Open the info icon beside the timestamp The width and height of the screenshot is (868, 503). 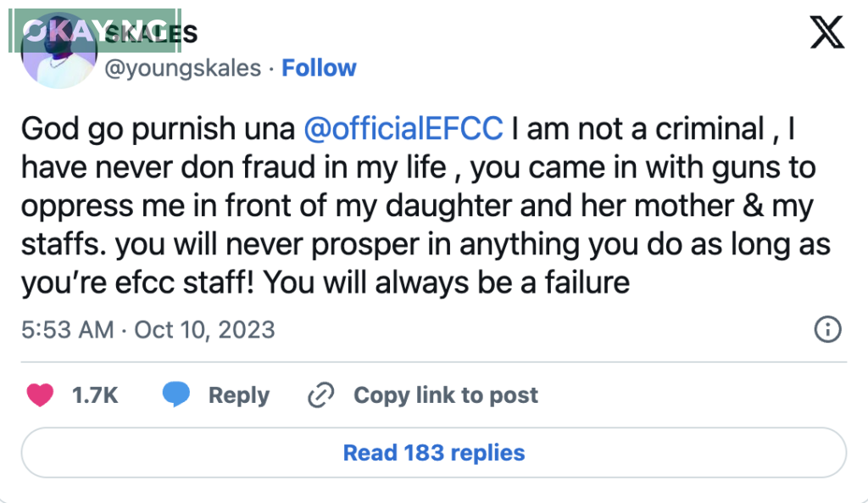826,329
